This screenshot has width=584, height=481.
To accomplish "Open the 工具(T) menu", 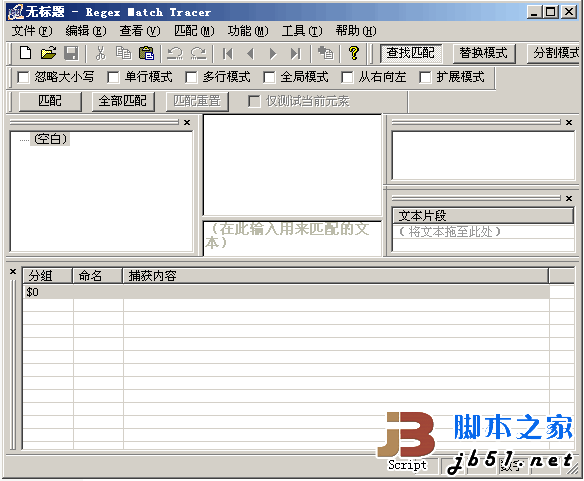I will [x=302, y=31].
